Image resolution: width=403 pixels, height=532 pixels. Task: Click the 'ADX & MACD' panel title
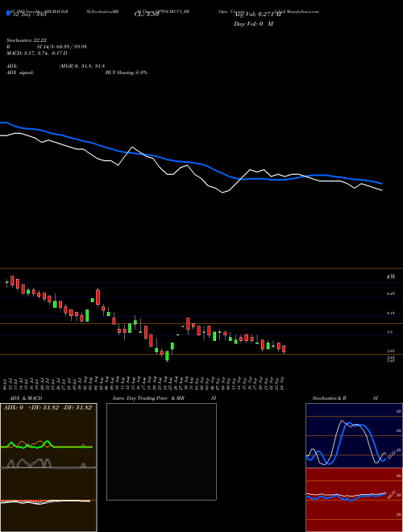pyautogui.click(x=26, y=398)
